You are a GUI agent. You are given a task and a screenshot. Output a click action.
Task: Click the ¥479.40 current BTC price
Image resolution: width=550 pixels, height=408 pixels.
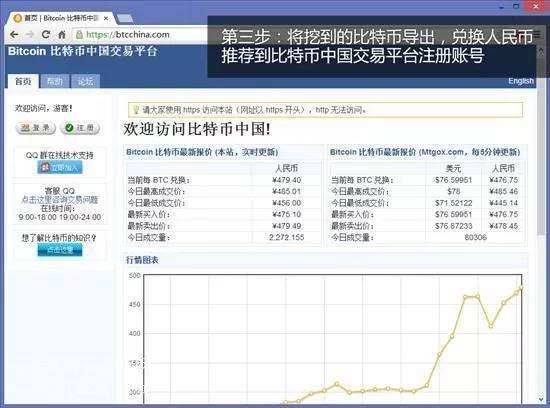[287, 180]
